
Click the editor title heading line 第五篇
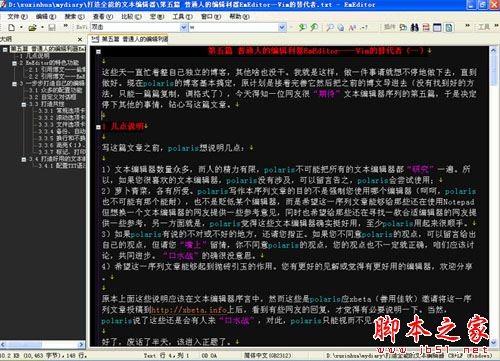click(x=317, y=51)
